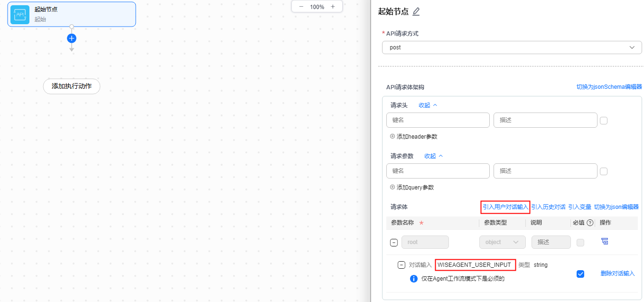644x302 pixels.
Task: Click the help question mark next to 必填
Action: 590,223
